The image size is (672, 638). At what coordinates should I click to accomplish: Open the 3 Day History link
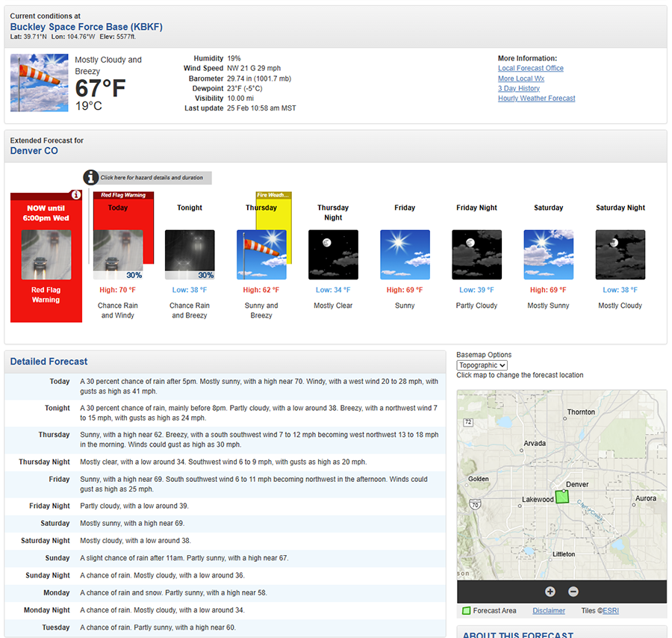click(518, 88)
